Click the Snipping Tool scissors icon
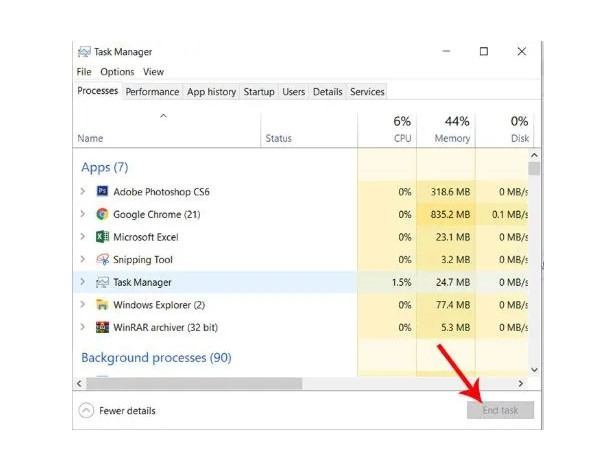This screenshot has height=471, width=597. pos(102,259)
